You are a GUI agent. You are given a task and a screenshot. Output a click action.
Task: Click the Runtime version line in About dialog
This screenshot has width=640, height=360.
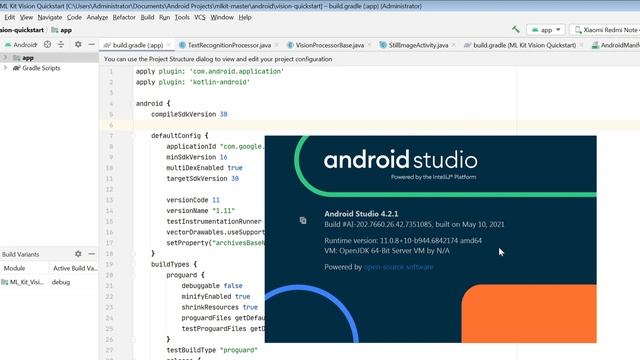pos(403,240)
